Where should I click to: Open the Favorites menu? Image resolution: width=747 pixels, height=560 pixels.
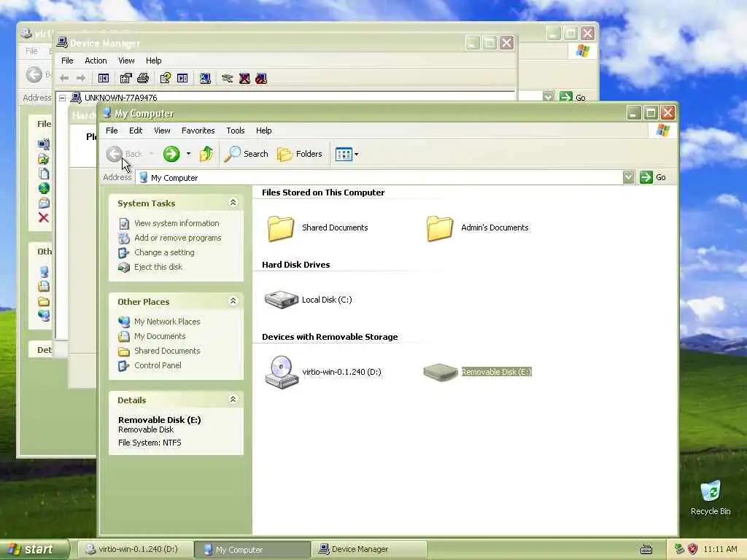198,131
